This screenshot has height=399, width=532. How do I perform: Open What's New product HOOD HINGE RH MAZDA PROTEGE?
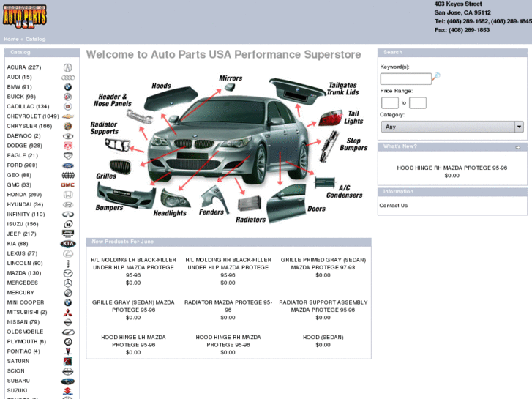[452, 168]
